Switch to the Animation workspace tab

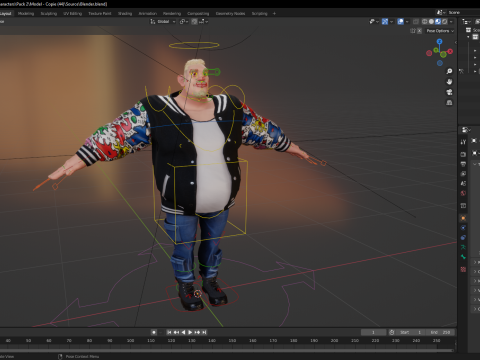click(x=147, y=13)
